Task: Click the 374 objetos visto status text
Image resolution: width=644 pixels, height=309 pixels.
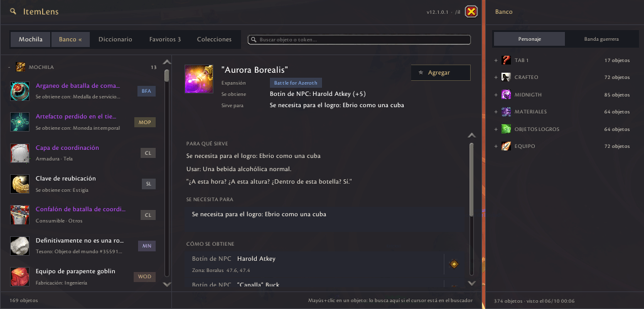Action: (534, 301)
